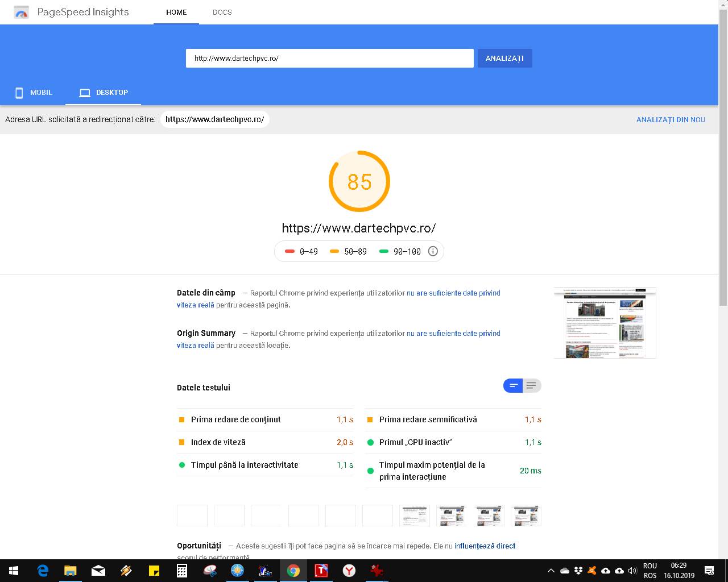
Task: Click the 0–49 red legend marker
Action: click(289, 251)
